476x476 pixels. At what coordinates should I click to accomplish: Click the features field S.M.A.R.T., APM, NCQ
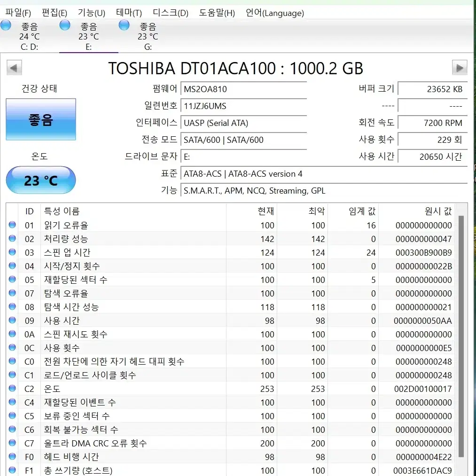point(324,191)
